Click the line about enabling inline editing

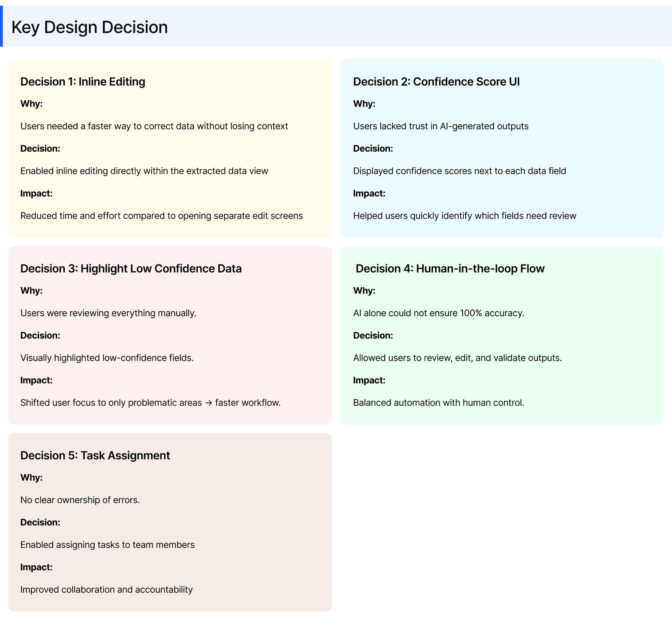[144, 171]
